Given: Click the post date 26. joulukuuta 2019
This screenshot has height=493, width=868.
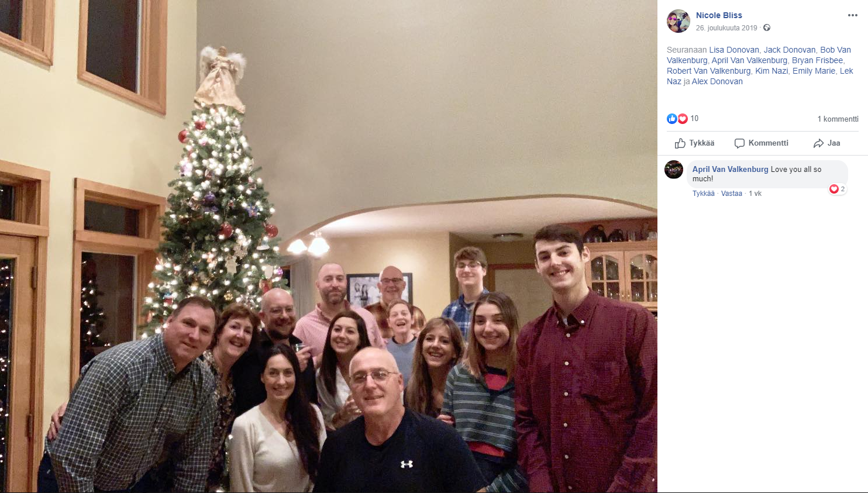Looking at the screenshot, I should pos(726,28).
